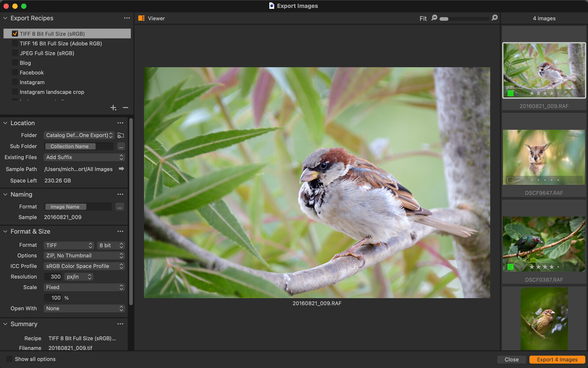Screen dimensions: 588x368
Task: Open the 8 bit depth dropdown
Action: click(111, 245)
